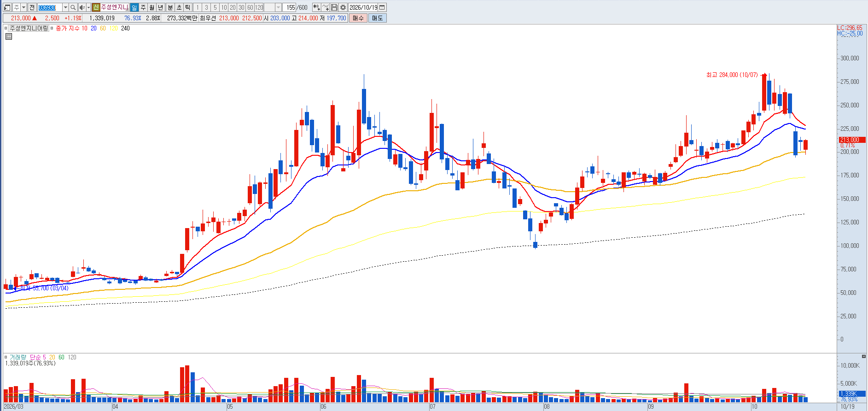Viewport: 868px width, 411px height.
Task: Click the stock code input field
Action: click(x=50, y=7)
